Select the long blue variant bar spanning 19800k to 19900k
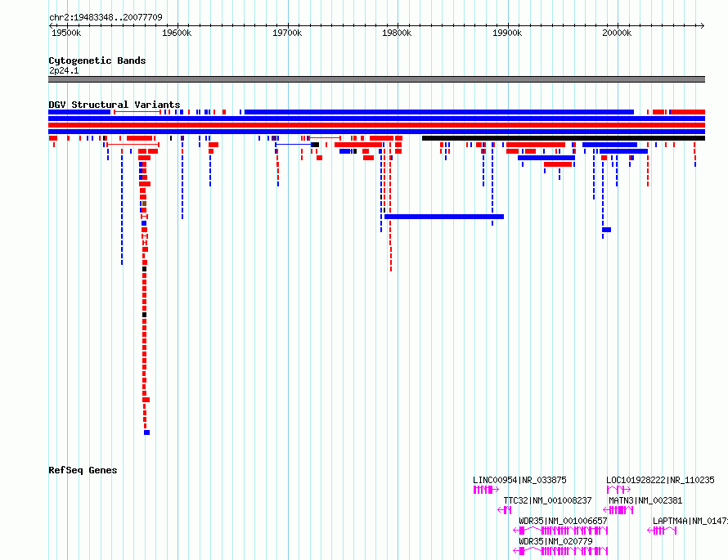 (444, 217)
